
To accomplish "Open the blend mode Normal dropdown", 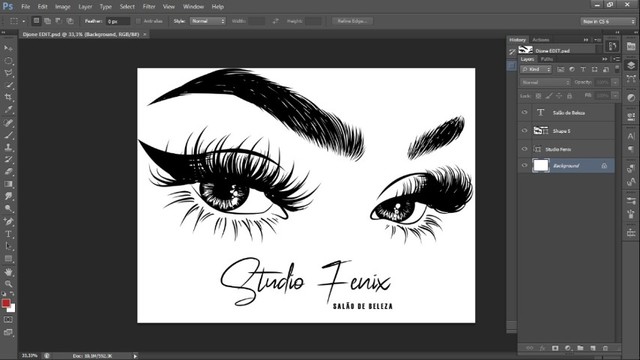I will tap(545, 82).
